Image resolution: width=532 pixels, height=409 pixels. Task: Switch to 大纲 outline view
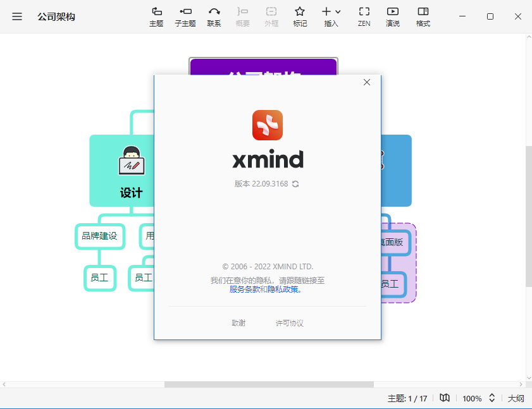pyautogui.click(x=516, y=398)
